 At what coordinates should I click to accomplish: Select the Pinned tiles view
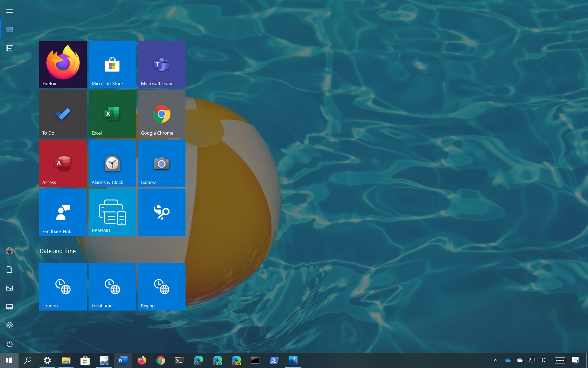pyautogui.click(x=9, y=29)
